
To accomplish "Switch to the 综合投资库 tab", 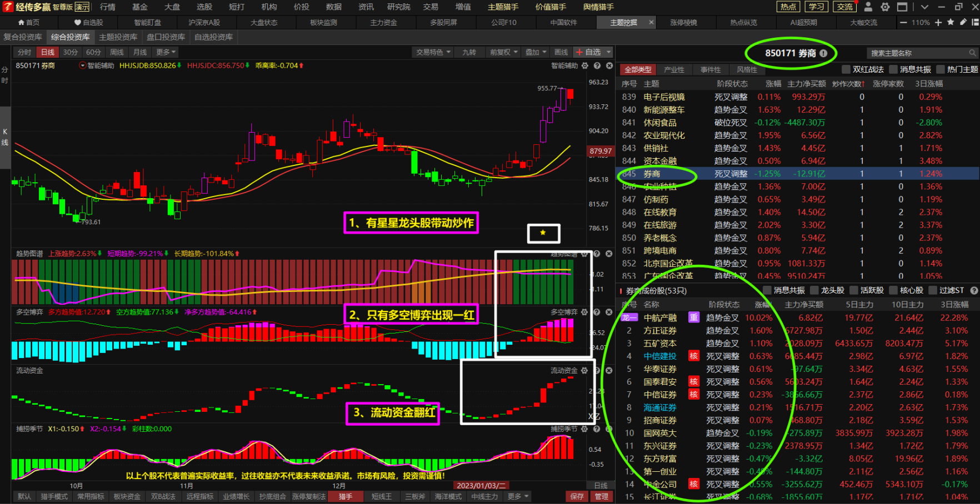I will (71, 37).
